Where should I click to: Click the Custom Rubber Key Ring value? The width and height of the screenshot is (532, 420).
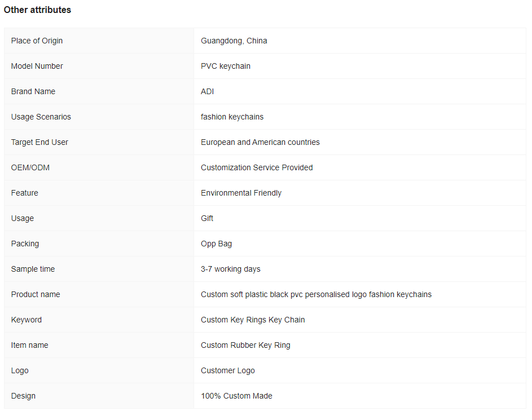245,345
